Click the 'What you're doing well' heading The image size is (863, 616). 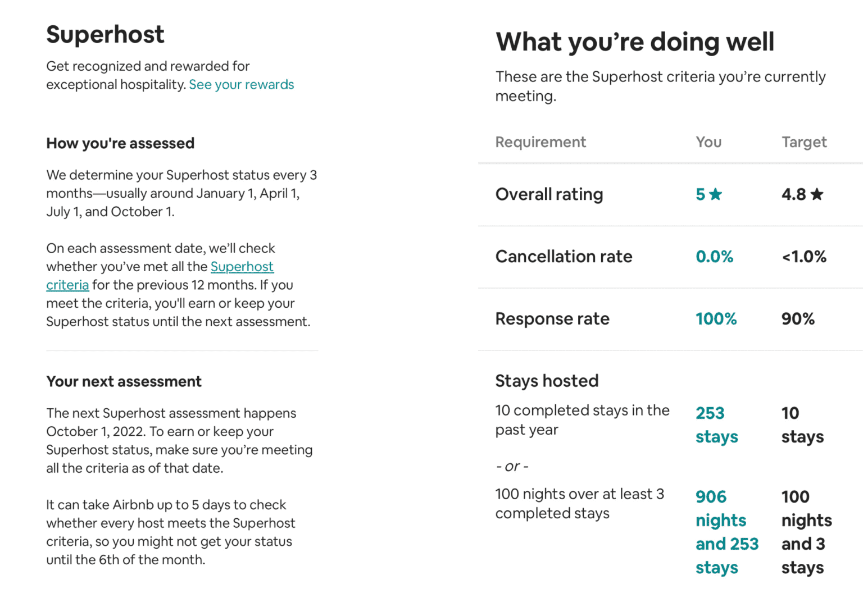click(635, 42)
